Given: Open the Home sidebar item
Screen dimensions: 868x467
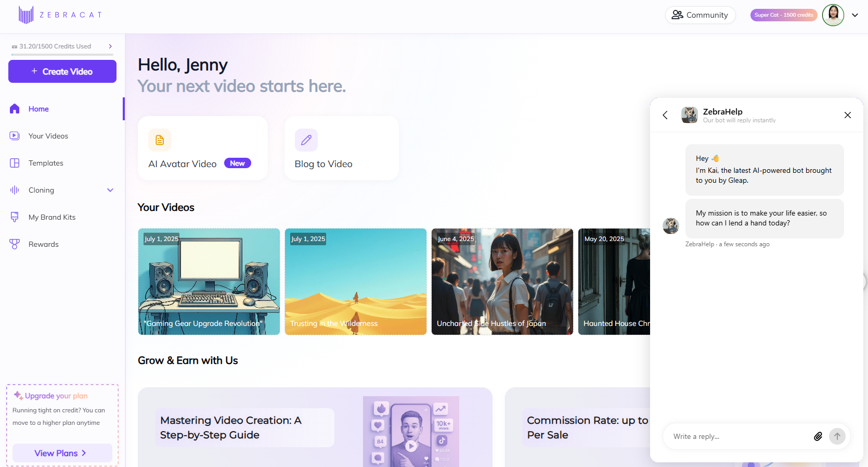Looking at the screenshot, I should [62, 109].
